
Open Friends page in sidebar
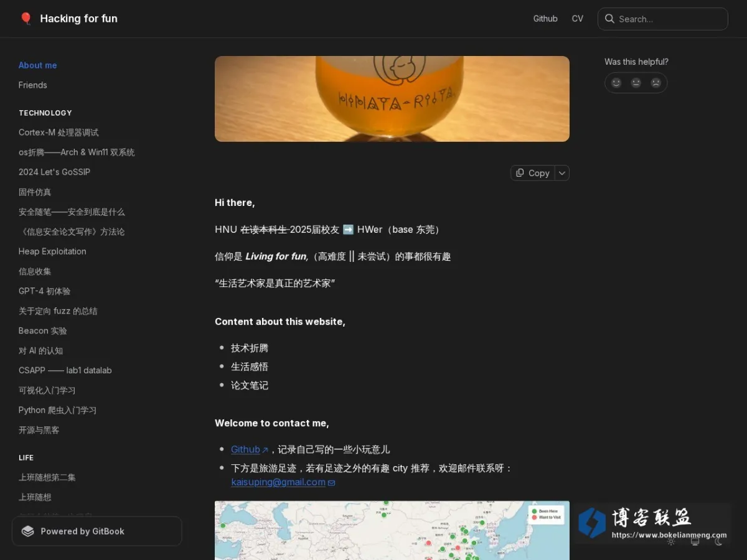pyautogui.click(x=33, y=85)
